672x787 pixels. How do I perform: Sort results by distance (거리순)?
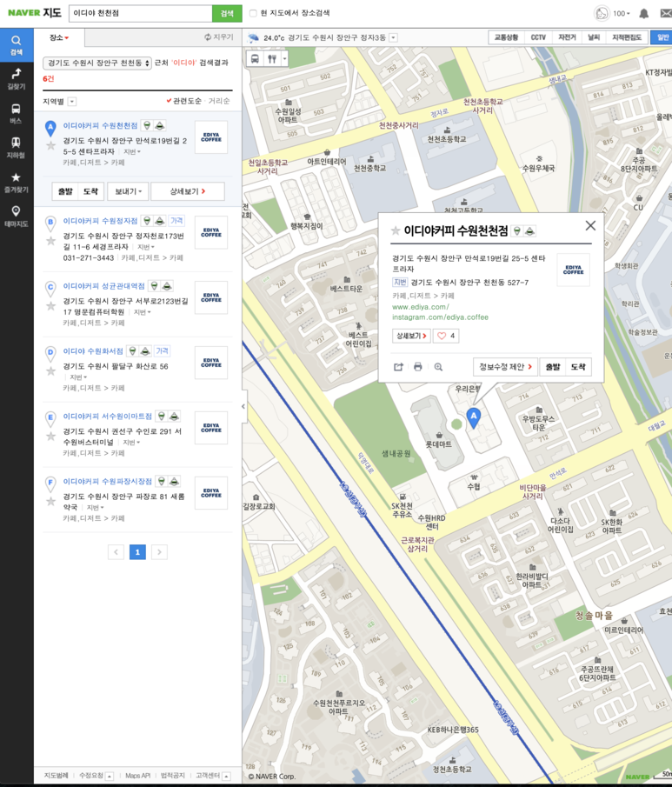219,101
